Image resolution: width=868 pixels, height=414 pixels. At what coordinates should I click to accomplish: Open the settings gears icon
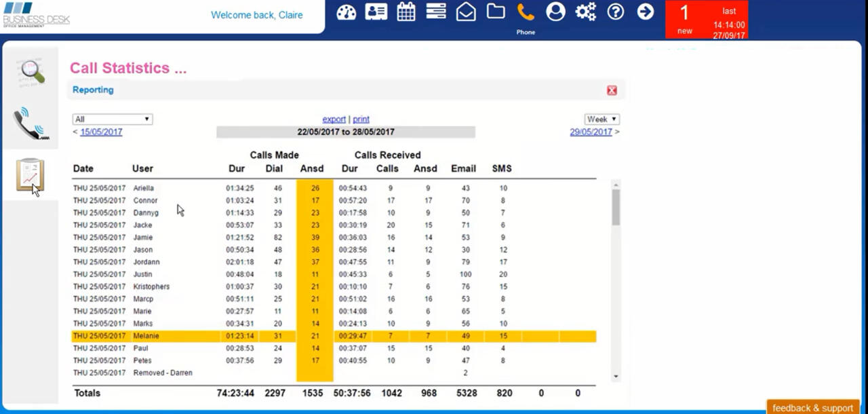(585, 12)
